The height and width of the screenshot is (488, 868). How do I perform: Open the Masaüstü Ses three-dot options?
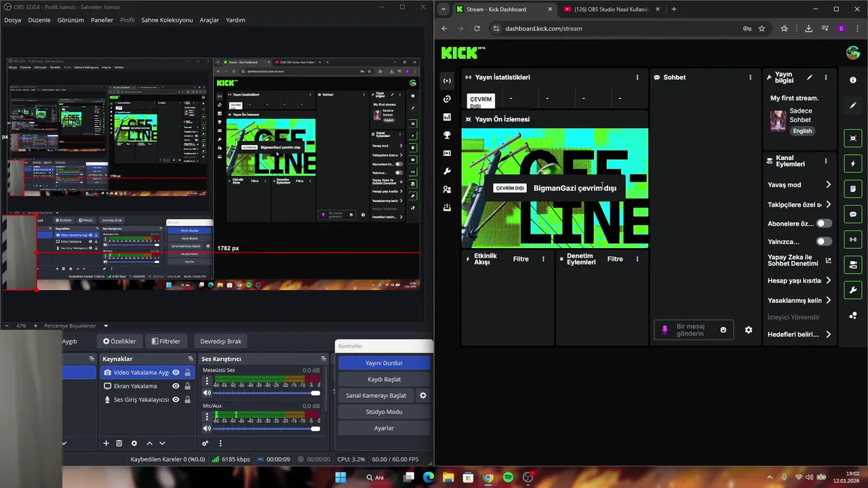[x=207, y=381]
